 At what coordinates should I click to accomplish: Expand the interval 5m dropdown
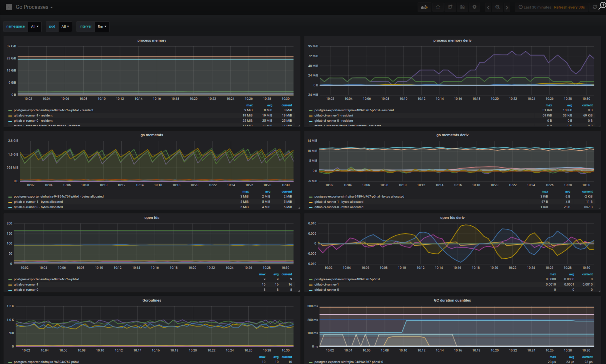(102, 26)
